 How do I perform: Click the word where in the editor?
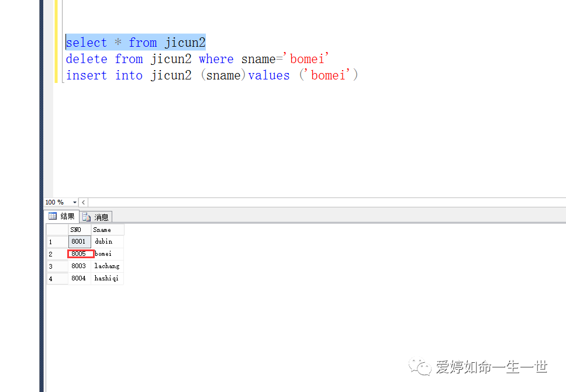(x=216, y=59)
